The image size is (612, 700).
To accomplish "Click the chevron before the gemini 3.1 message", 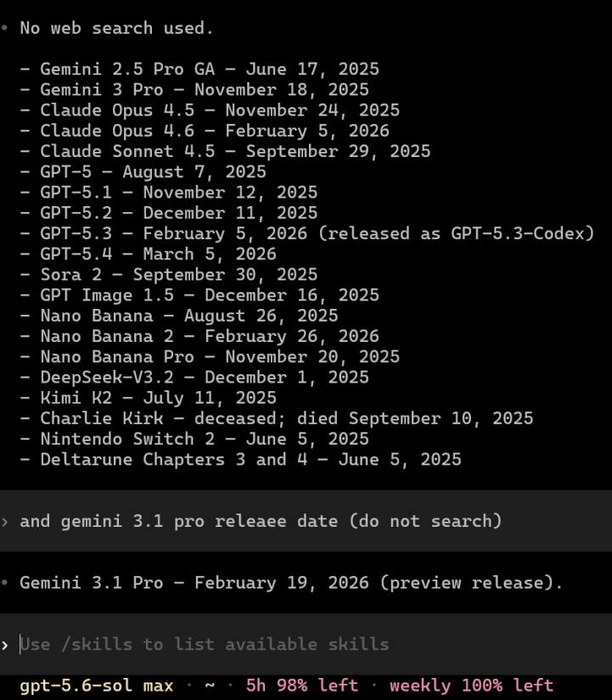I will [x=5, y=522].
